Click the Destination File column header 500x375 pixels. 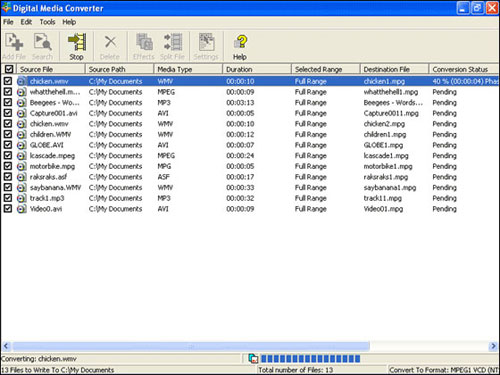pos(394,69)
